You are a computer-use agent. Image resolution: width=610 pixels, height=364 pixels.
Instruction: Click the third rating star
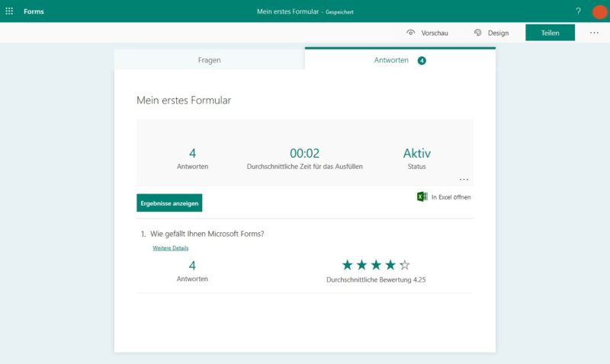point(376,265)
